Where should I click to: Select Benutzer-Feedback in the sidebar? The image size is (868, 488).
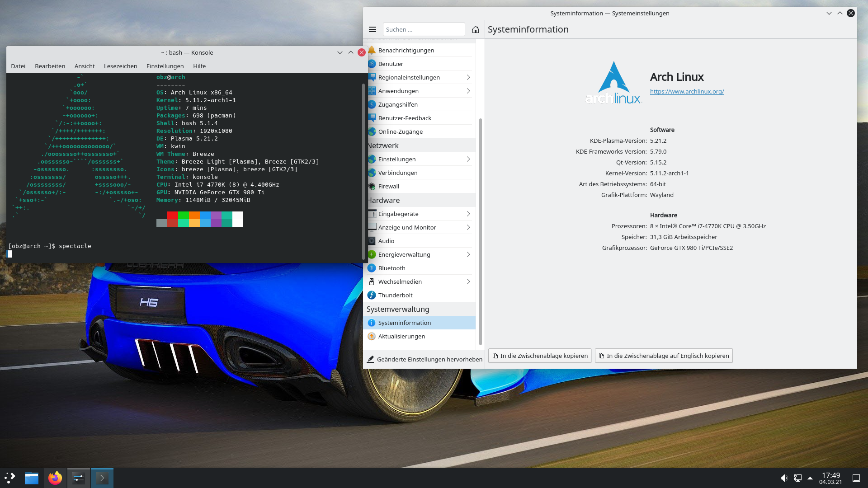tap(405, 118)
